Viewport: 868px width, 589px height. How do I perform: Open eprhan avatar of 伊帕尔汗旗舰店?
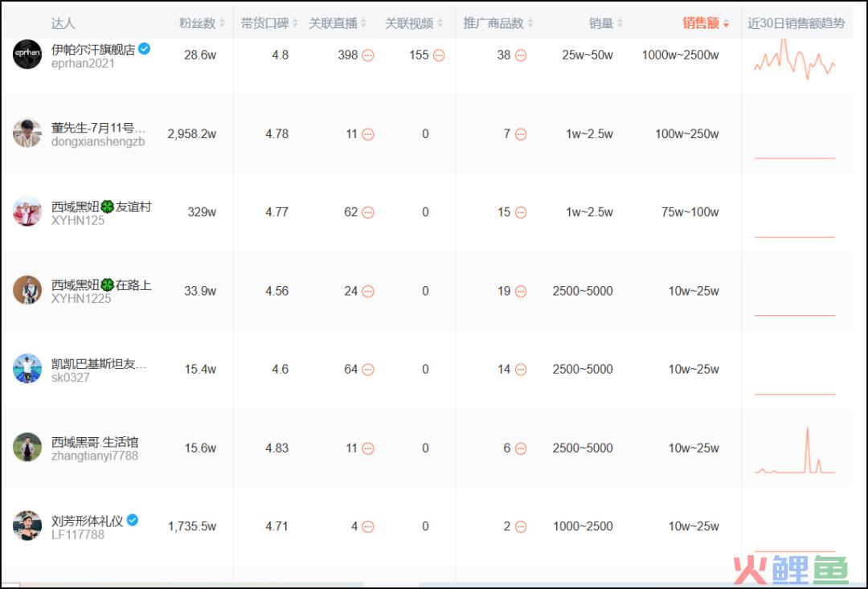(x=27, y=55)
